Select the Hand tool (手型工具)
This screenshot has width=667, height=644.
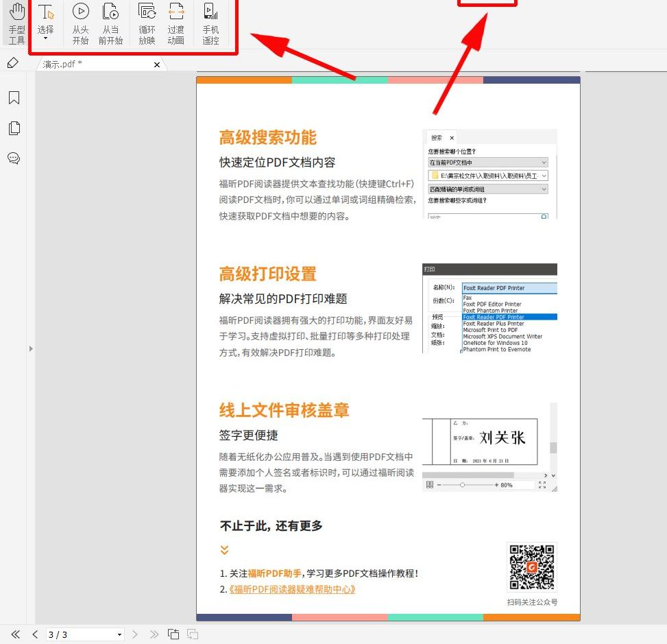(x=16, y=23)
